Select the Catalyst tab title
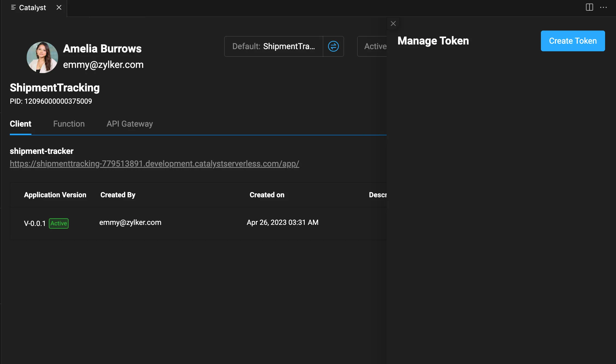 pos(32,8)
